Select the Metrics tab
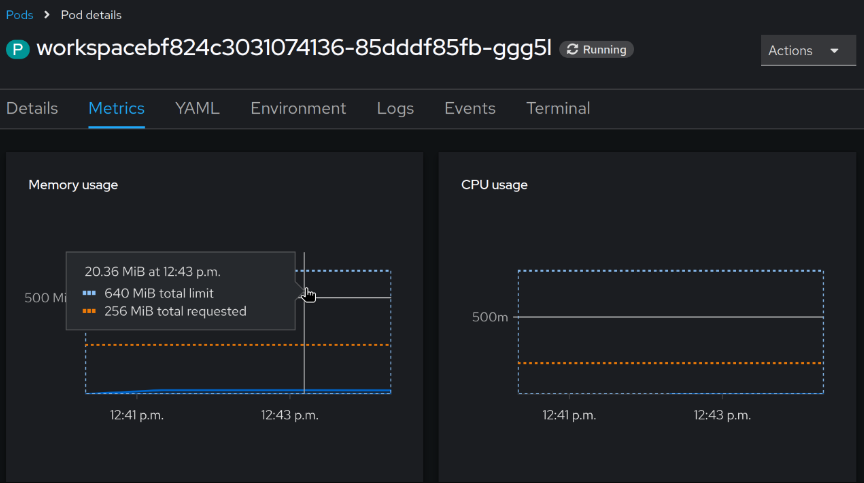Viewport: 864px width, 483px height. click(116, 108)
